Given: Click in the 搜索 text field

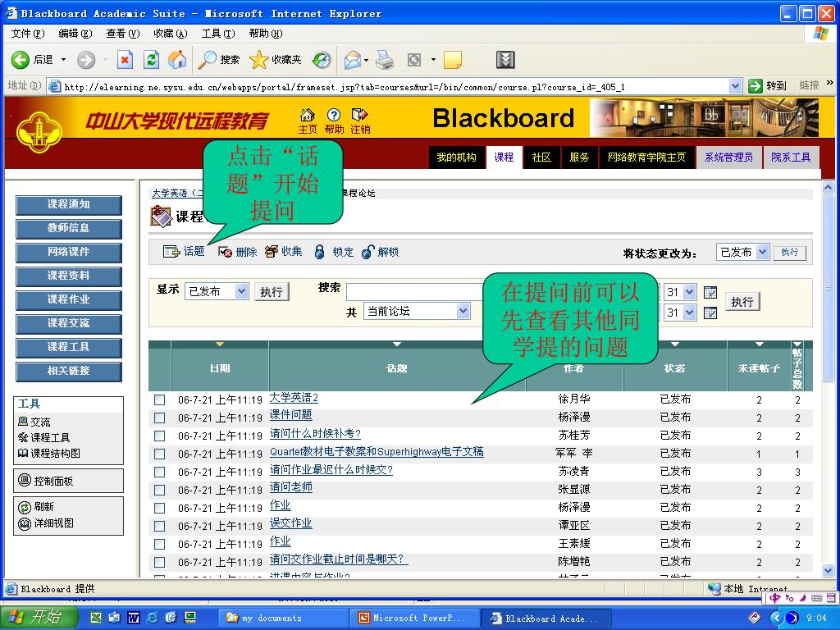Looking at the screenshot, I should pyautogui.click(x=416, y=292).
